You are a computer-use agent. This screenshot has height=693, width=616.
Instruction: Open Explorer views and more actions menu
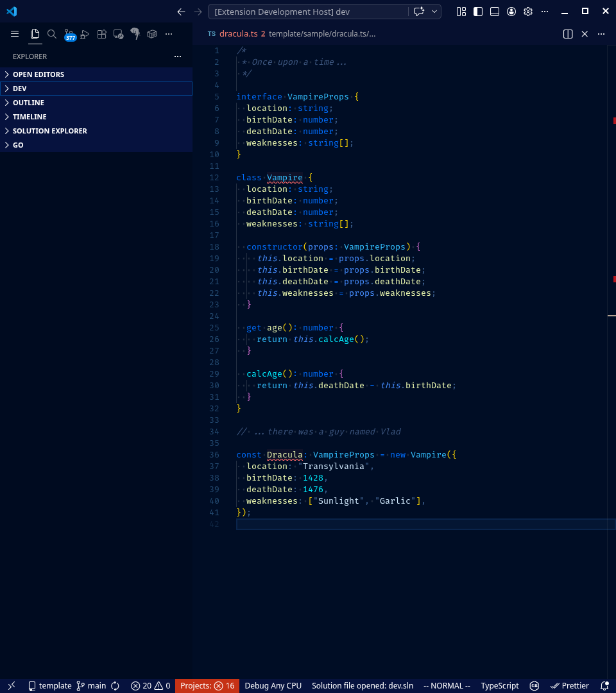tap(178, 56)
